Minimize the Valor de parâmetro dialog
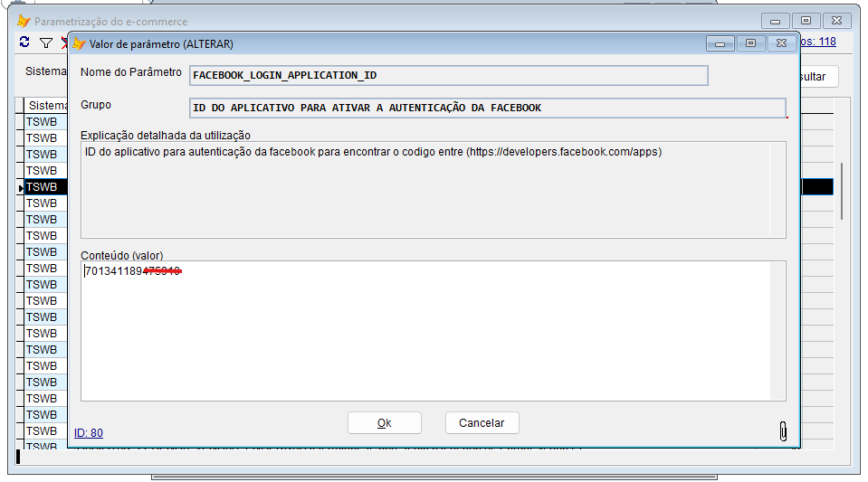This screenshot has height=482, width=868. pyautogui.click(x=720, y=43)
